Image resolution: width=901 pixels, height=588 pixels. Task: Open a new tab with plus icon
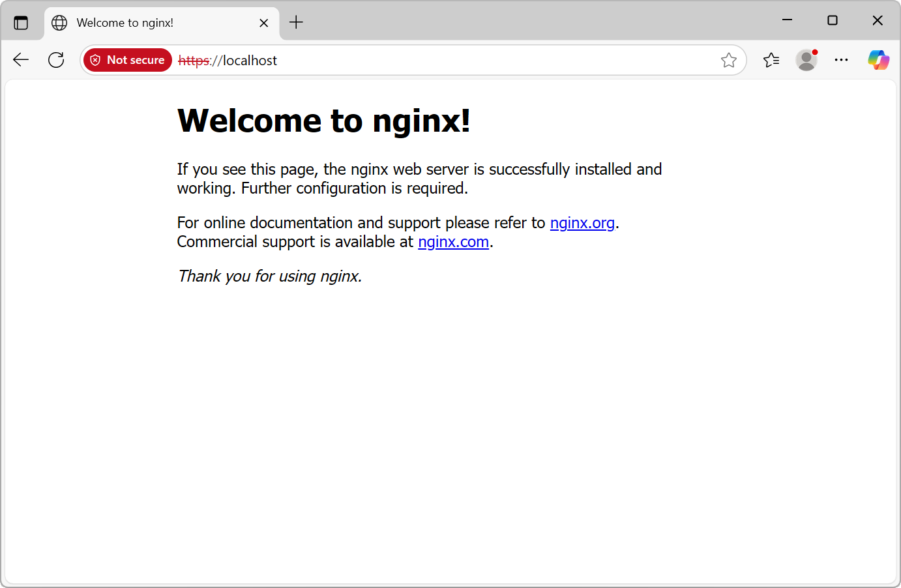point(297,22)
